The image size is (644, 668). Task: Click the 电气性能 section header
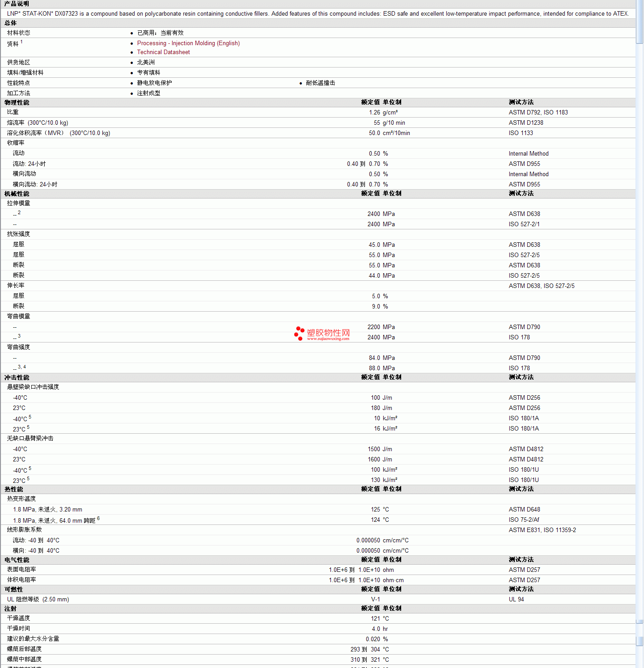(17, 560)
